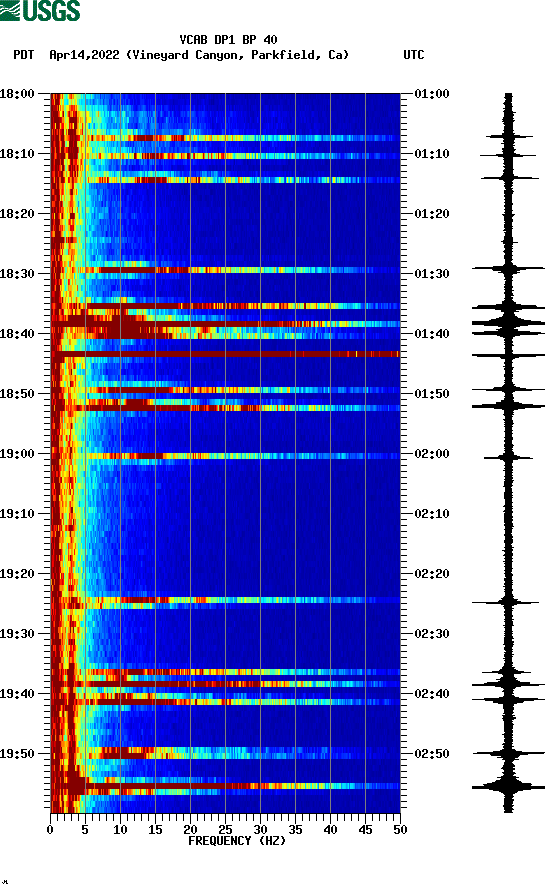Click the 25 Hz frequency axis label
The image size is (552, 893).
[225, 830]
